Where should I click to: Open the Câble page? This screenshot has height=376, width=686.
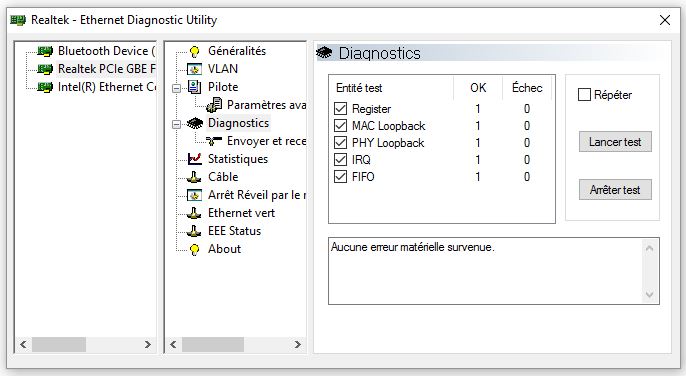[223, 177]
